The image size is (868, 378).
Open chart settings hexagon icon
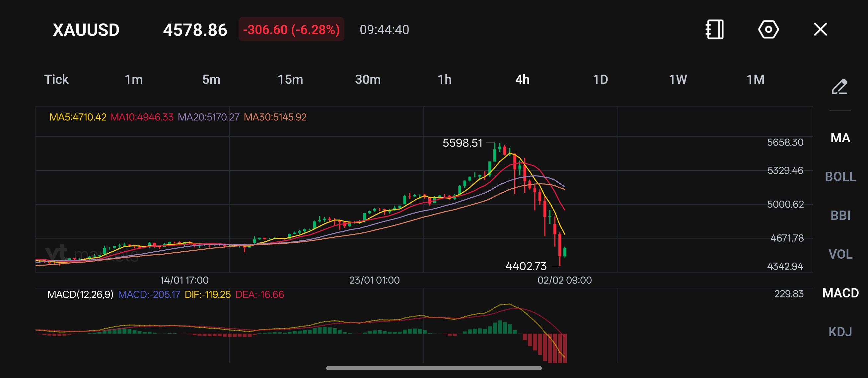pos(768,30)
